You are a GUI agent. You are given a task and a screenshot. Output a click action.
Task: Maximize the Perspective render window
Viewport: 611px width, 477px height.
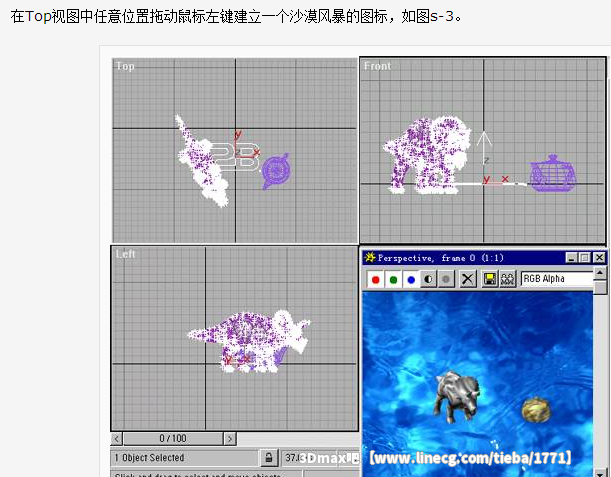[x=585, y=258]
